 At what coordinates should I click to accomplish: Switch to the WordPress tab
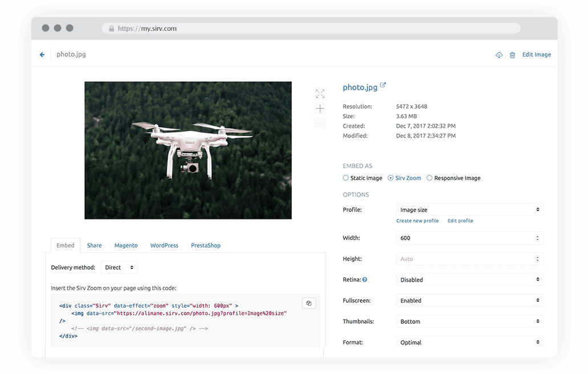click(164, 245)
